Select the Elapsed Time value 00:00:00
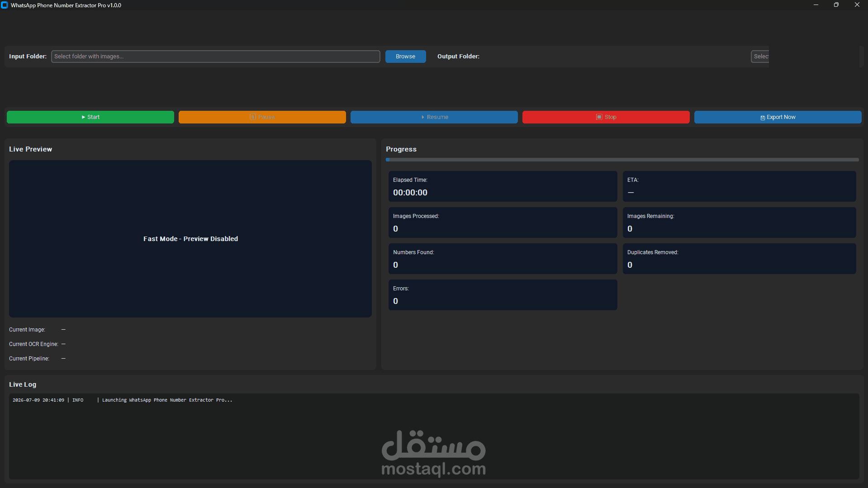 click(410, 193)
